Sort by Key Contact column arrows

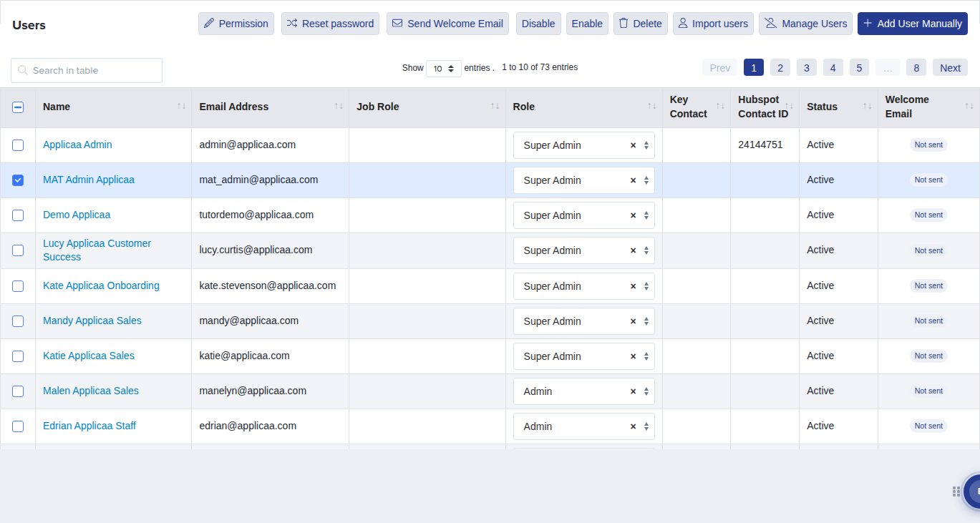pyautogui.click(x=720, y=106)
